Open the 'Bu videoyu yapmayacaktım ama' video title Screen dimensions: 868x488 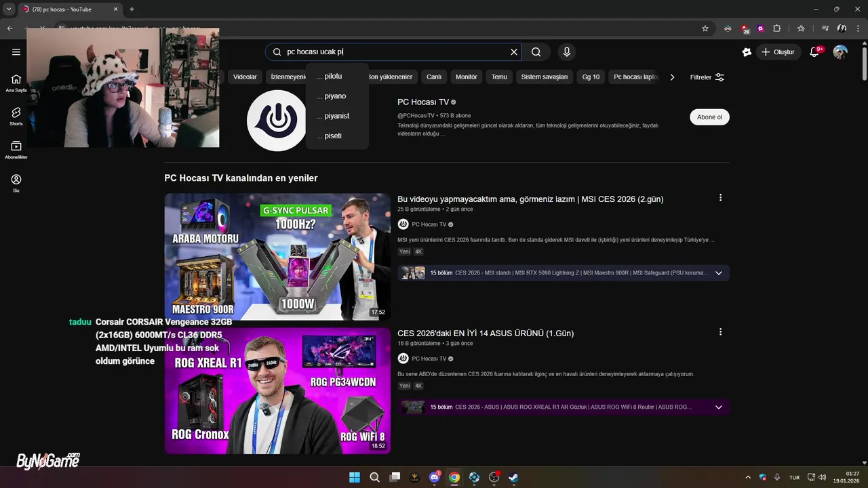click(530, 199)
